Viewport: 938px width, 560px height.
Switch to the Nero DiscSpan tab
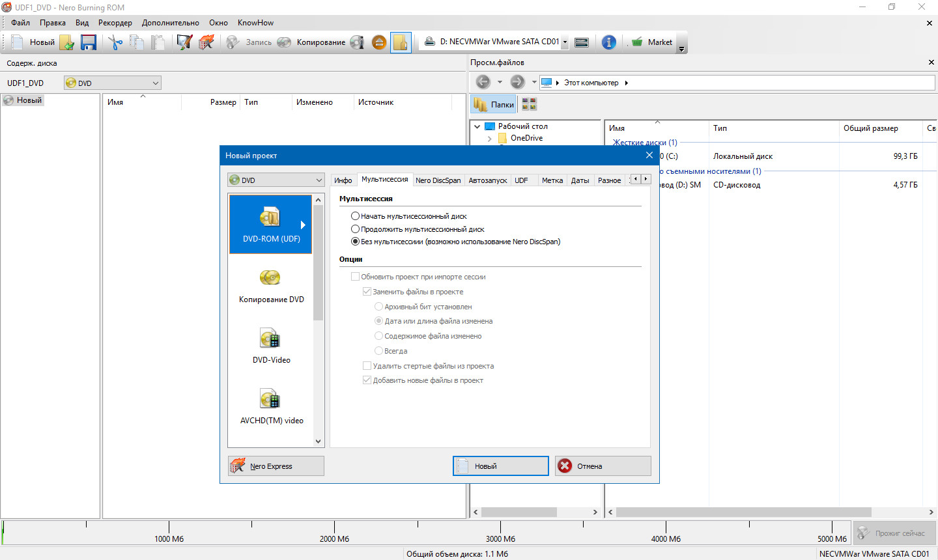coord(438,180)
